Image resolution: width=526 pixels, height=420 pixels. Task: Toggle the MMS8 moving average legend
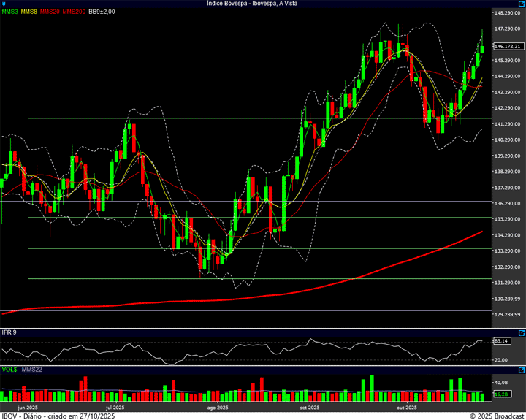pos(29,12)
